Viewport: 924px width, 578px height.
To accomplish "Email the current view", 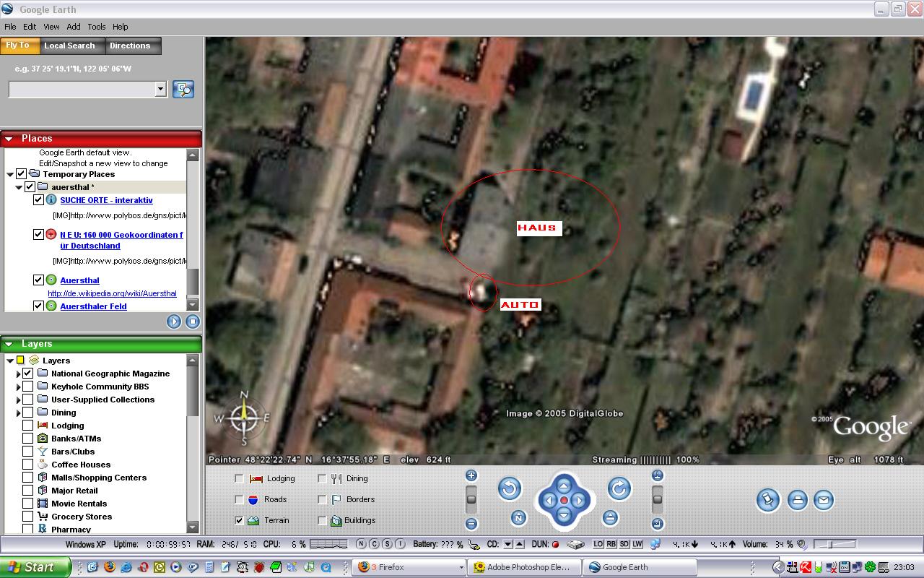I will 824,499.
